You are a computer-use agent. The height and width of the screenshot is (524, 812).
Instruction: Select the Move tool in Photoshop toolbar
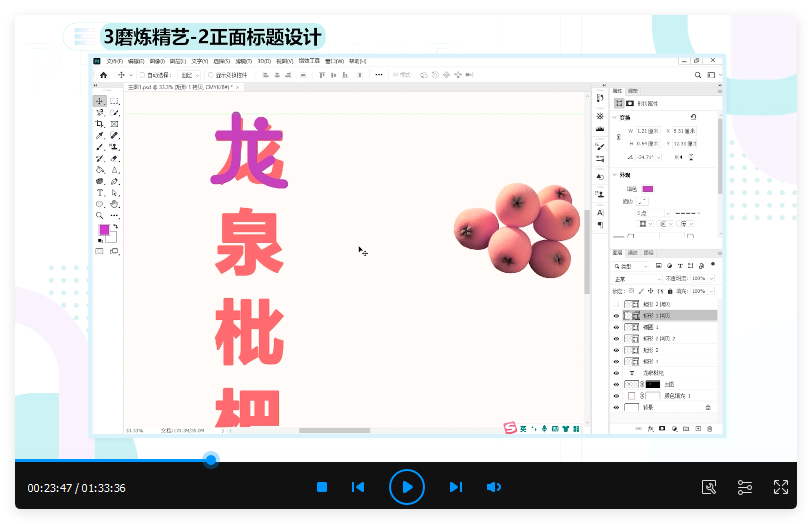(100, 101)
